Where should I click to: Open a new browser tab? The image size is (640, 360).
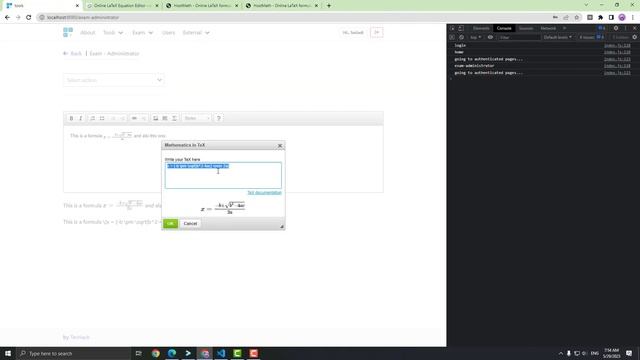pyautogui.click(x=329, y=6)
